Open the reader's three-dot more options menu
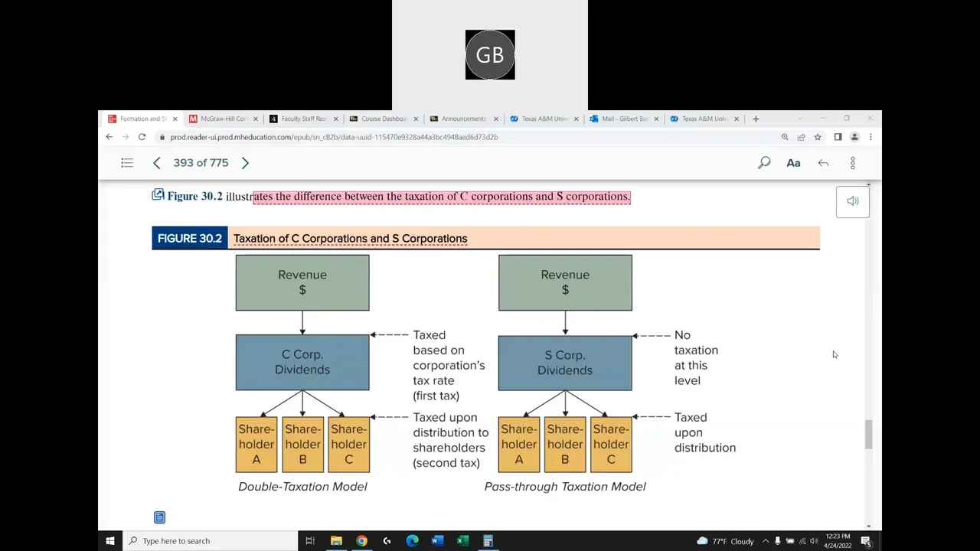Image resolution: width=980 pixels, height=551 pixels. click(852, 163)
